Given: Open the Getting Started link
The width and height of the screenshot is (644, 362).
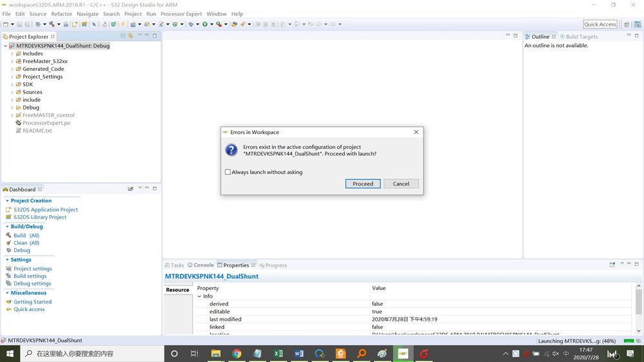Looking at the screenshot, I should coord(32,301).
